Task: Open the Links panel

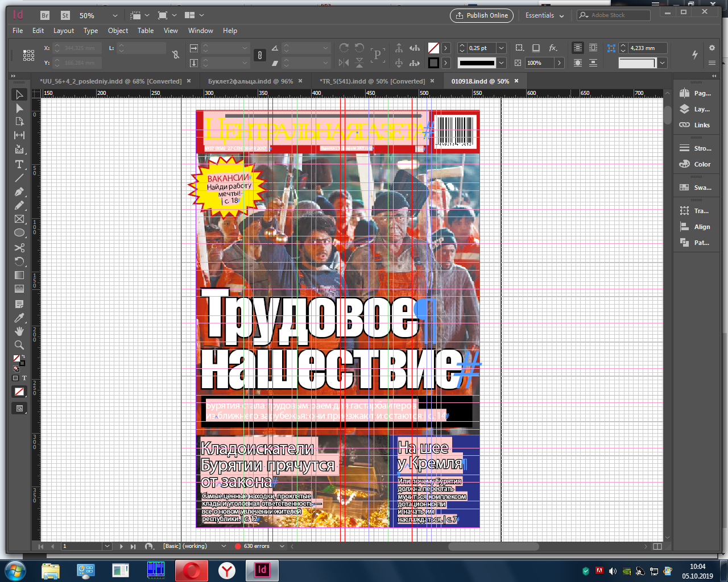Action: (x=696, y=125)
